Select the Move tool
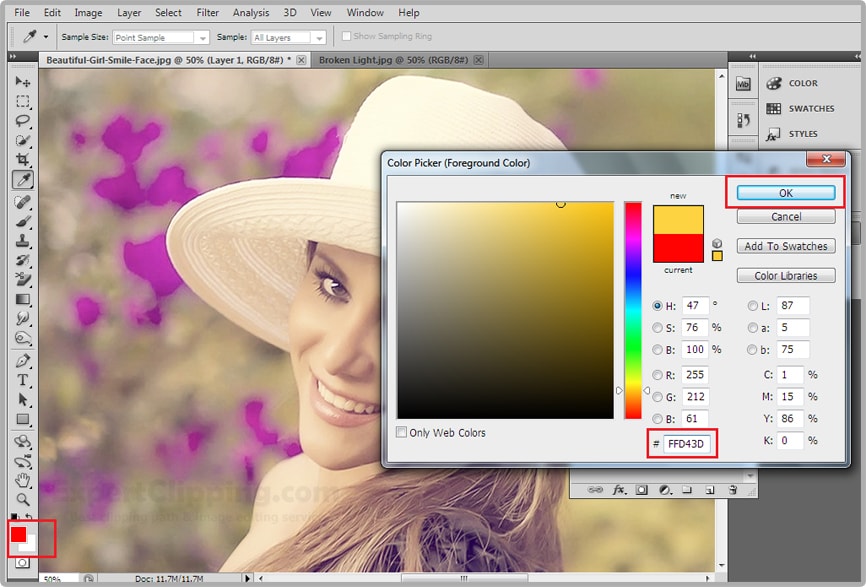Viewport: 866px width, 587px height. point(22,81)
